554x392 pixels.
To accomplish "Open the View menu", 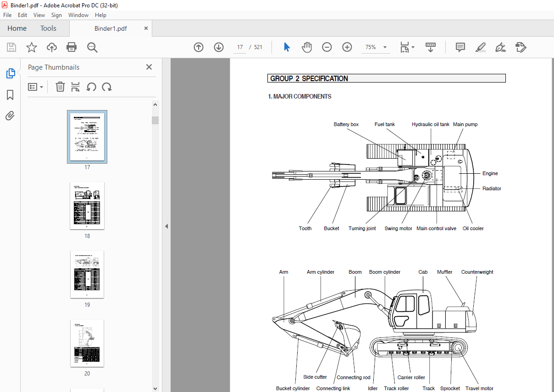I will (x=39, y=15).
